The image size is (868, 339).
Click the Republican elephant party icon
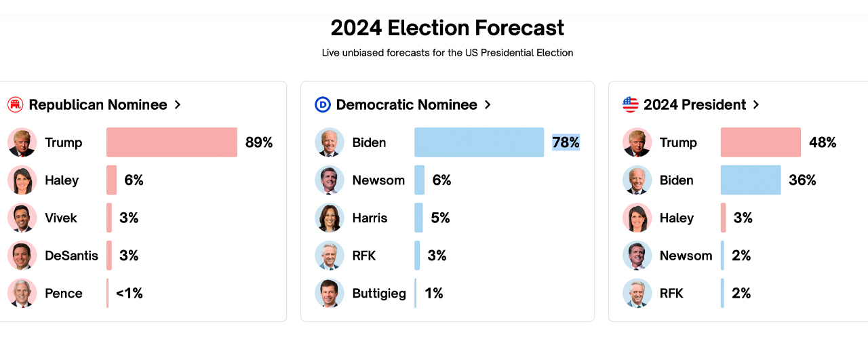[16, 104]
